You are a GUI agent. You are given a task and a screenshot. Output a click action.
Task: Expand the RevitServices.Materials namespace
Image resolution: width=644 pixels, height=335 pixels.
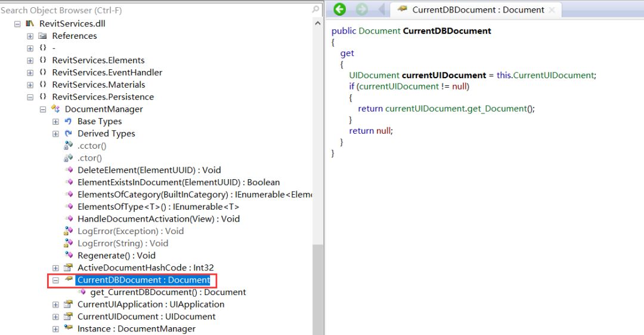(30, 85)
